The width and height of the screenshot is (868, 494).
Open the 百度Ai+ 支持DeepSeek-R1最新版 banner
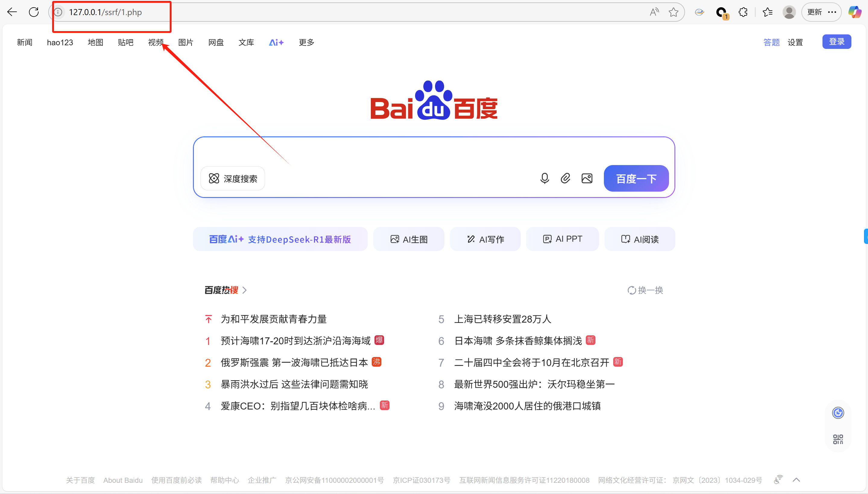[280, 239]
